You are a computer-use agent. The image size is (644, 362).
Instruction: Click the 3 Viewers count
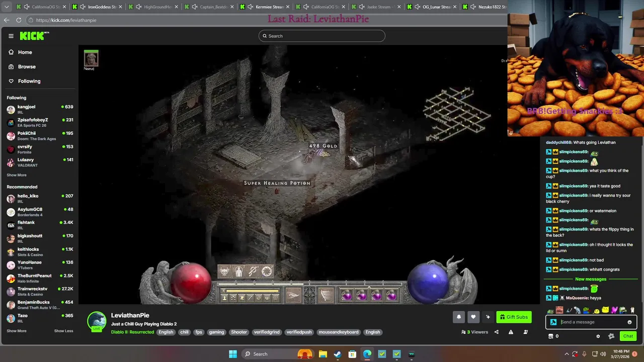click(474, 332)
